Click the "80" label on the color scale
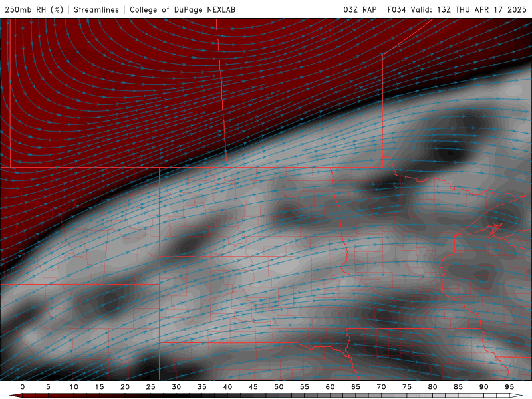Image resolution: width=532 pixels, height=399 pixels. tap(432, 387)
